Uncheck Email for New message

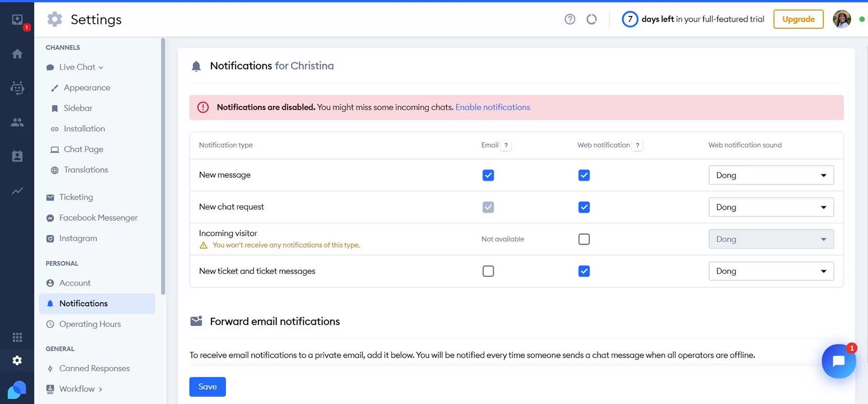pos(488,175)
